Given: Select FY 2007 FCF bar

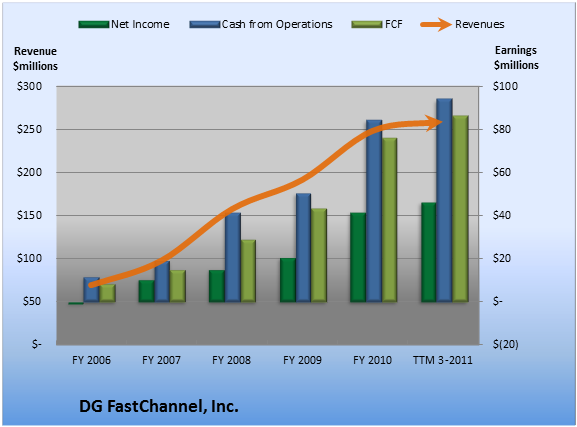Looking at the screenshot, I should pyautogui.click(x=178, y=286).
